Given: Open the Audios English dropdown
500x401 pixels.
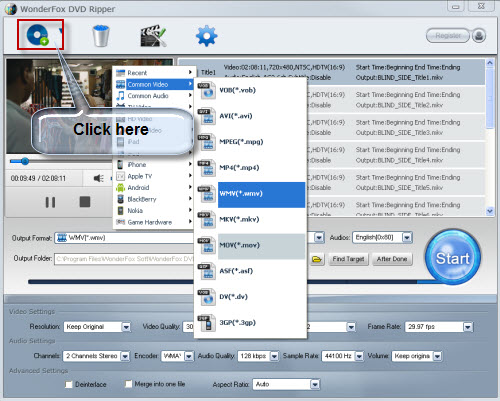Looking at the screenshot, I should 407,237.
